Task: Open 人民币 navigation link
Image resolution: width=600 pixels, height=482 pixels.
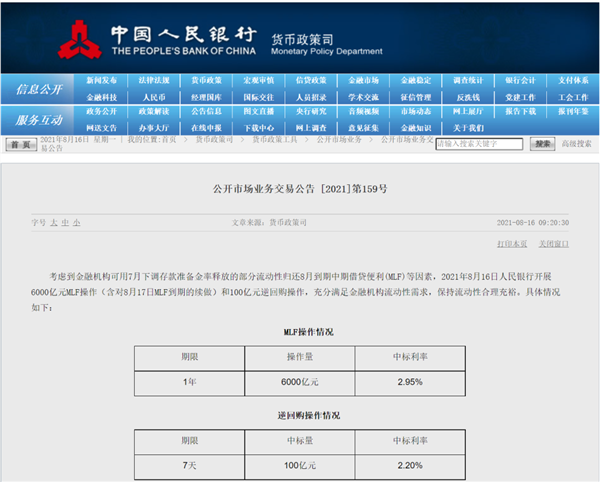Action: [153, 97]
